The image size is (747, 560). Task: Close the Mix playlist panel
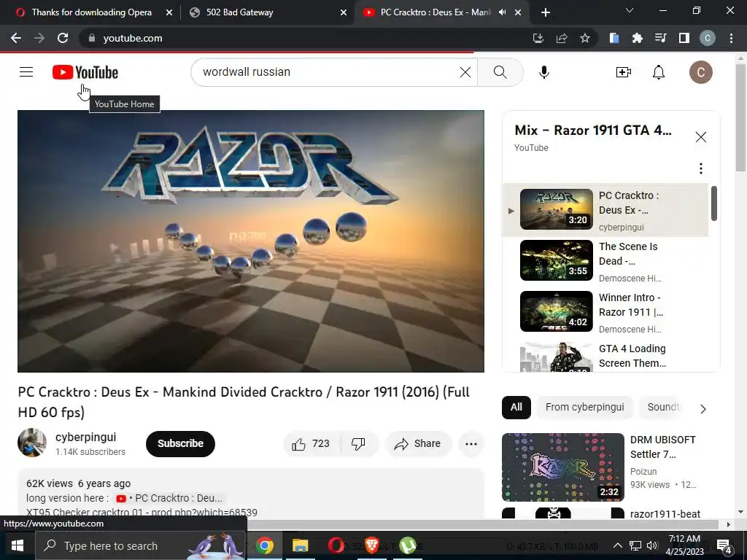point(701,137)
